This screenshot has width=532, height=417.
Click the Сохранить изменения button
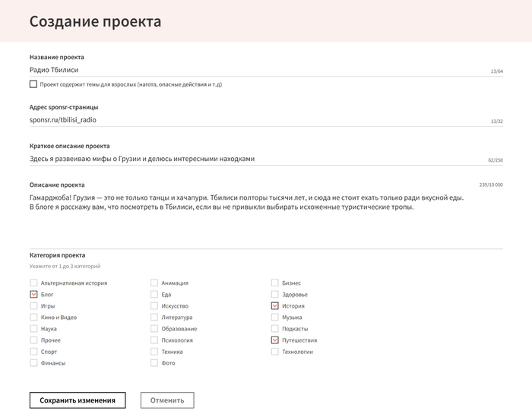[78, 400]
